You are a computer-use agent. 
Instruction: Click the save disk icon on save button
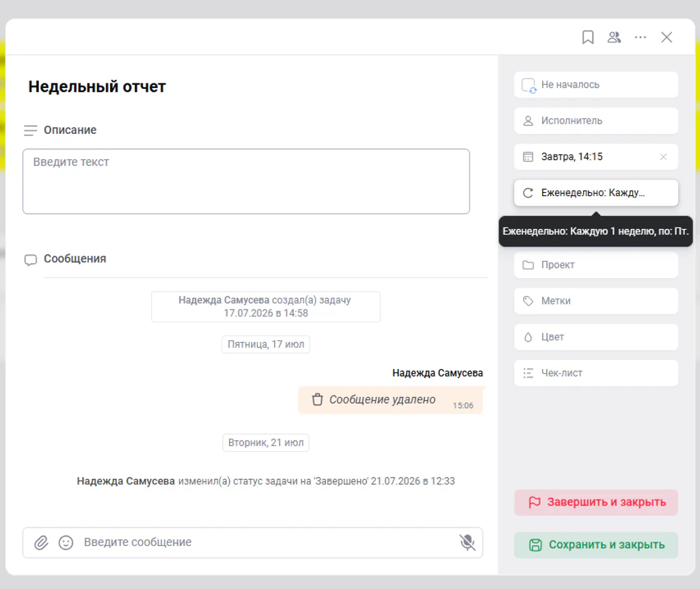click(x=535, y=545)
